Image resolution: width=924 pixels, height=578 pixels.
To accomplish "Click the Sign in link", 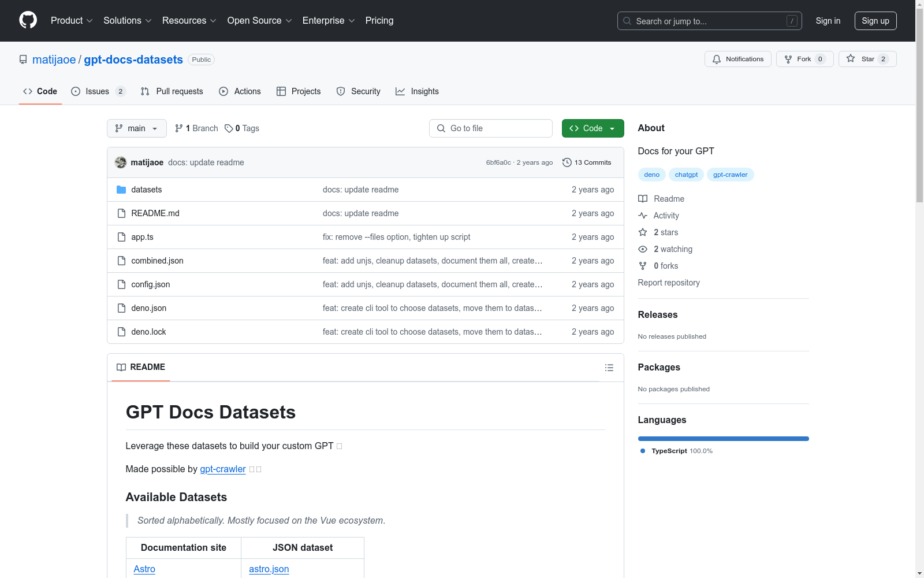I will pyautogui.click(x=828, y=21).
